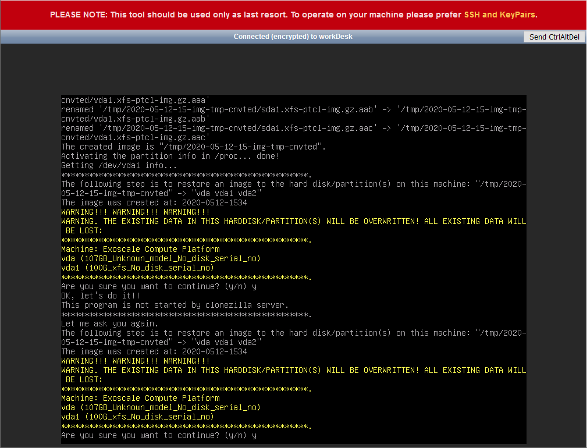This screenshot has width=588, height=448.
Task: Click the first 'The image was created at' line
Action: tap(154, 203)
